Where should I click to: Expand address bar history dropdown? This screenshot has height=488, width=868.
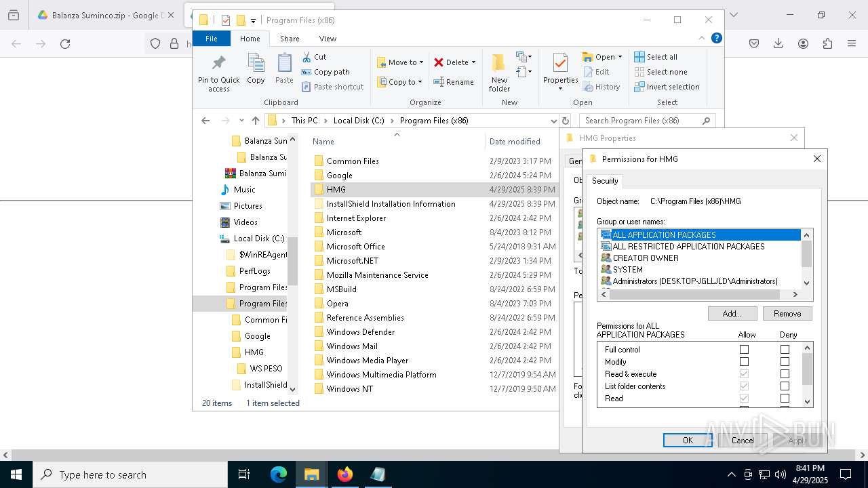click(x=554, y=121)
